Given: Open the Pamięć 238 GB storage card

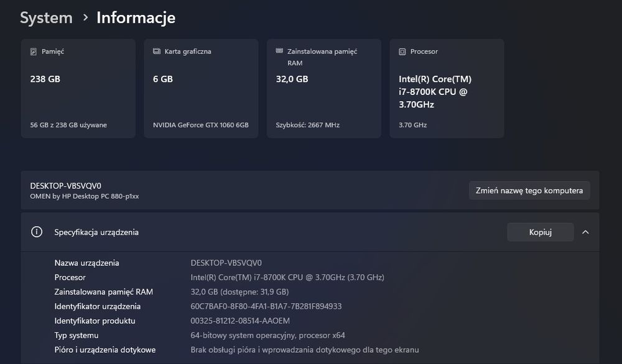Looking at the screenshot, I should (78, 88).
